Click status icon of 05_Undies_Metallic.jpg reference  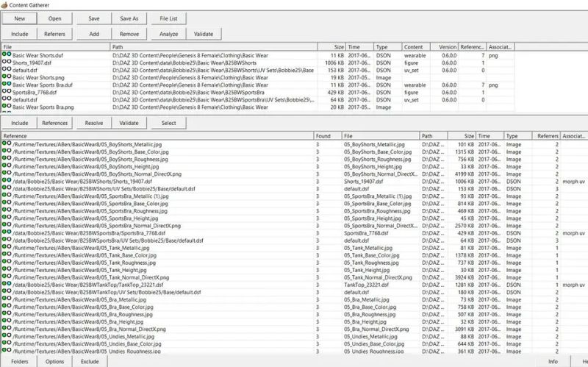pyautogui.click(x=7, y=336)
